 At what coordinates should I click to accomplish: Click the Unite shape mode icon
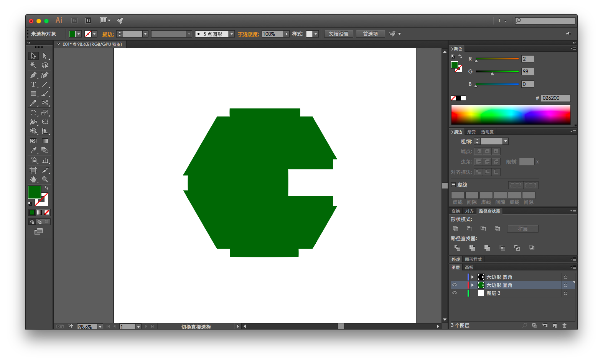click(x=456, y=229)
